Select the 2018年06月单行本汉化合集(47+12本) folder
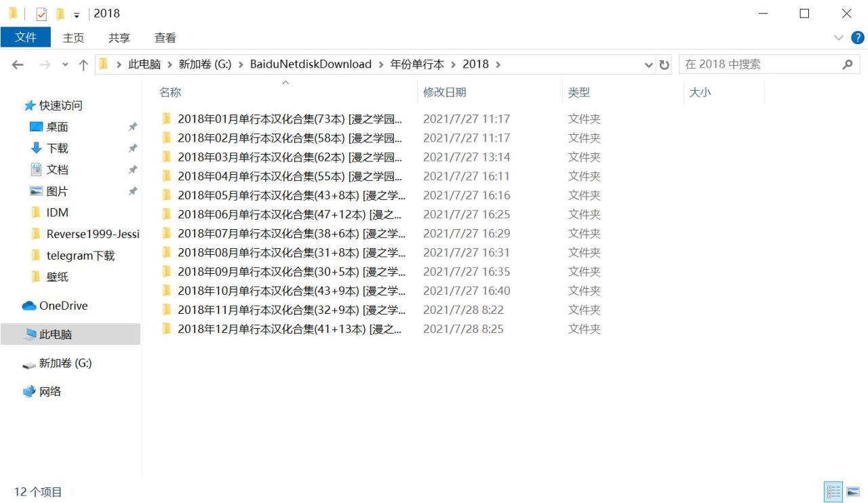Image resolution: width=868 pixels, height=503 pixels. coord(290,214)
